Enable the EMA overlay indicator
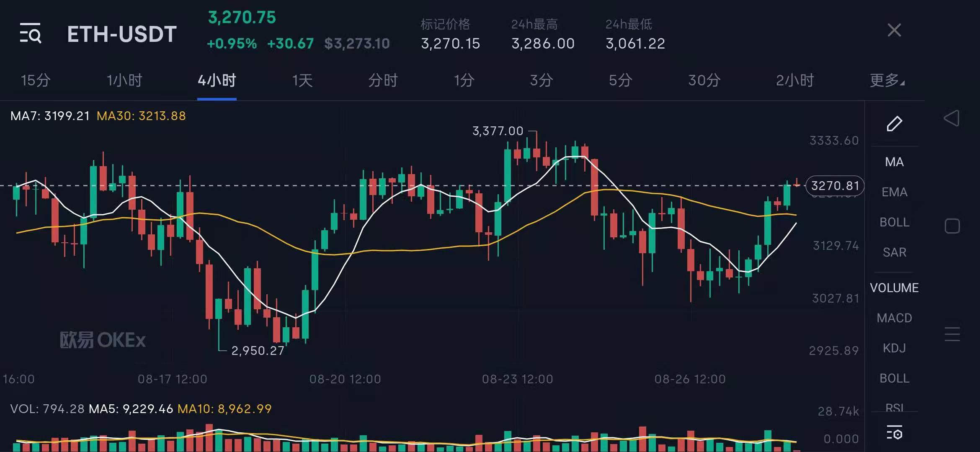 click(894, 192)
